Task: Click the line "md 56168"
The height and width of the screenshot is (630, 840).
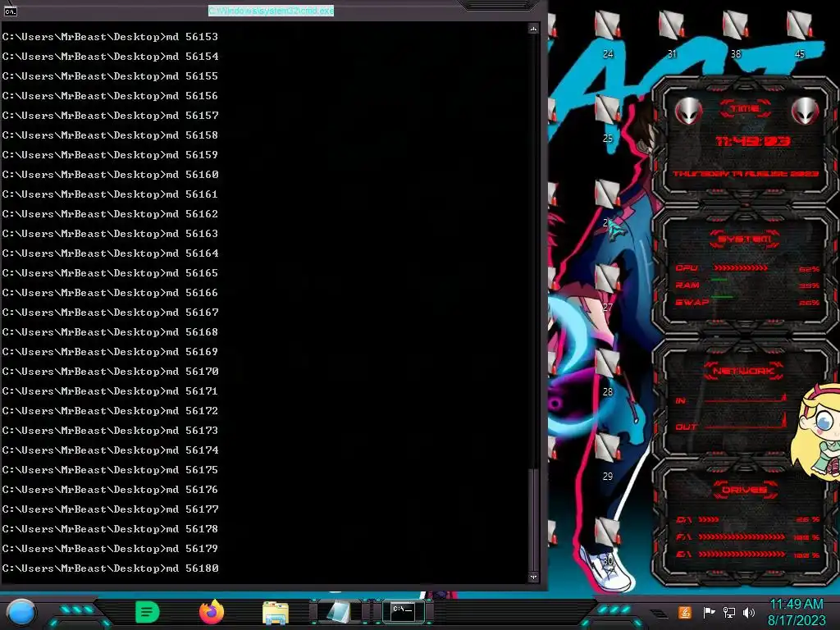Action: (110, 332)
